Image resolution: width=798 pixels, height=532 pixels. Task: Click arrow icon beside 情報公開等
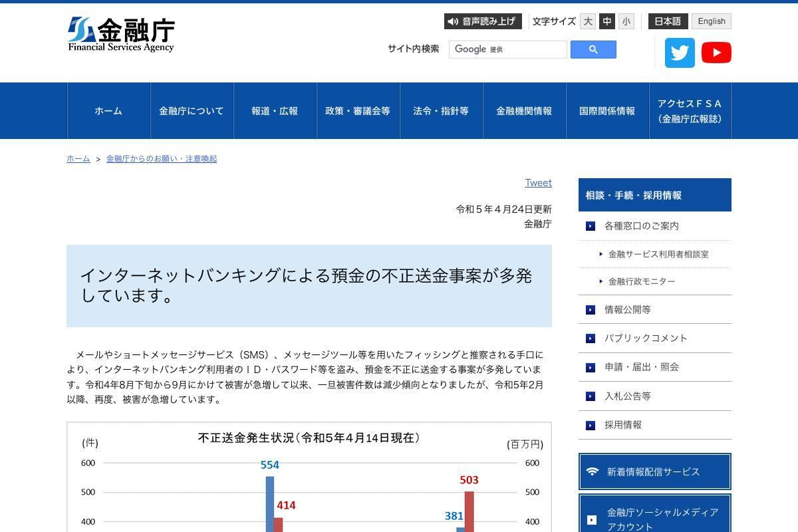pyautogui.click(x=591, y=310)
